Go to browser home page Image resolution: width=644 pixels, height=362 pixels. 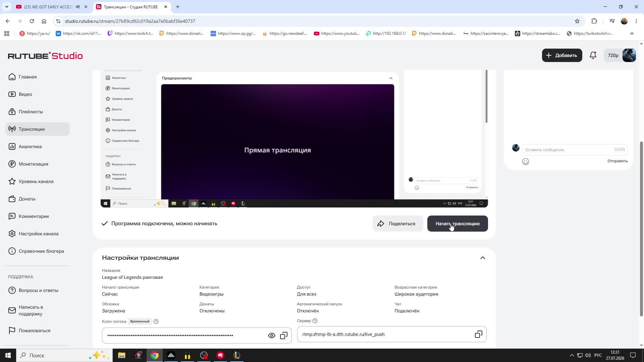point(44,21)
